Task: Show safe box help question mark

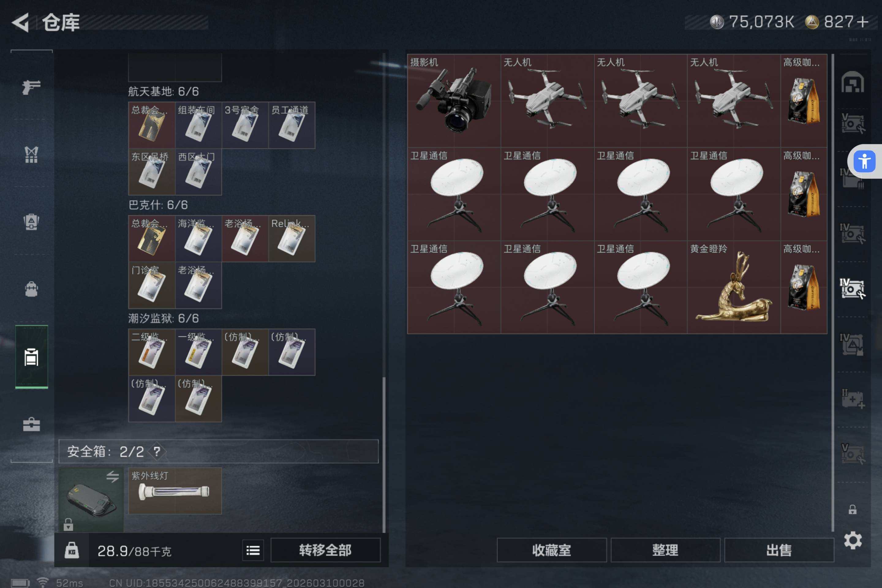Action: (157, 451)
